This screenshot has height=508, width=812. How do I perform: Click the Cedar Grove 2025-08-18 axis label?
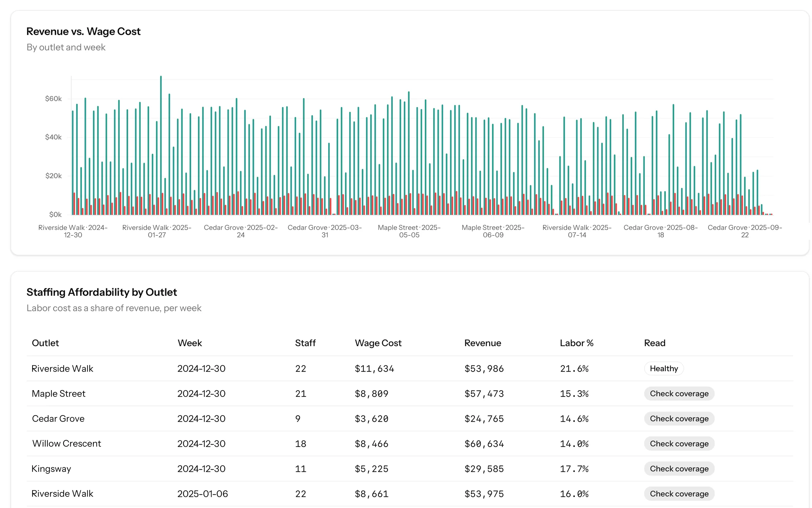[x=661, y=231]
